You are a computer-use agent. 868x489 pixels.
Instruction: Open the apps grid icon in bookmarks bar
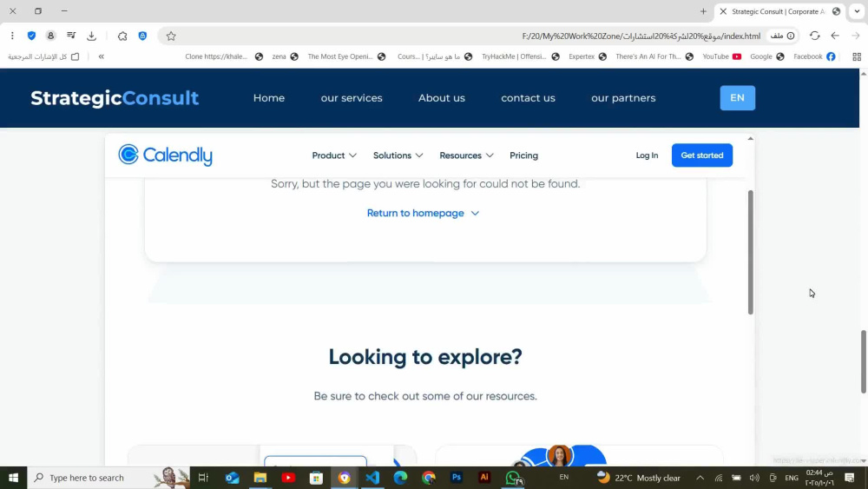(x=857, y=56)
